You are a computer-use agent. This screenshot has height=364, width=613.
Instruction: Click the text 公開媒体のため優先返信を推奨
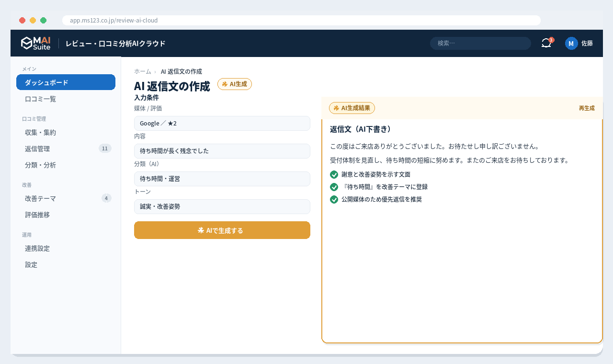pos(382,199)
